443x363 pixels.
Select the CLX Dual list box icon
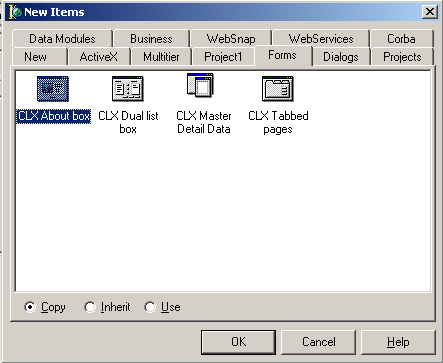pos(128,89)
